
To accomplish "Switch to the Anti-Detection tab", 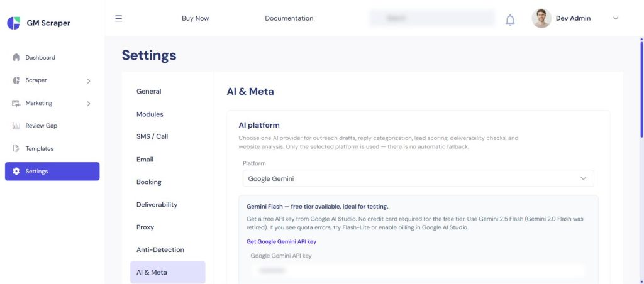I will pyautogui.click(x=160, y=249).
